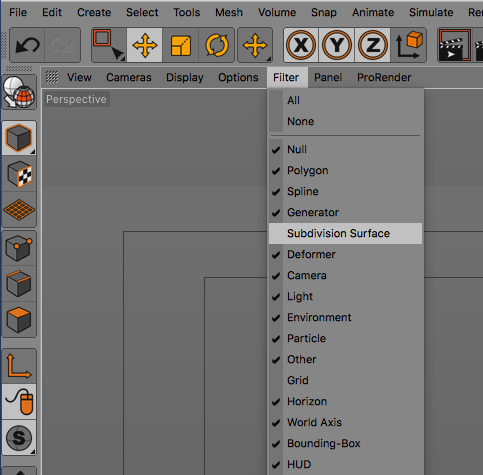Open the Simulate menu
The image size is (483, 475).
click(x=431, y=12)
